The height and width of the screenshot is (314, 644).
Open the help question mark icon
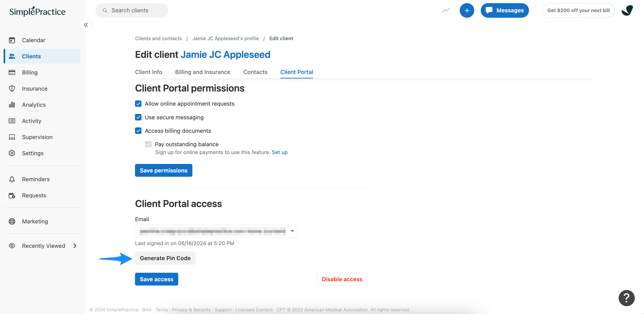626,298
